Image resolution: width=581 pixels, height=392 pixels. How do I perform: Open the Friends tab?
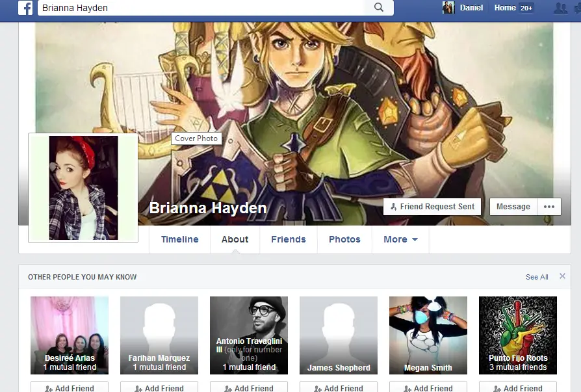pos(289,239)
